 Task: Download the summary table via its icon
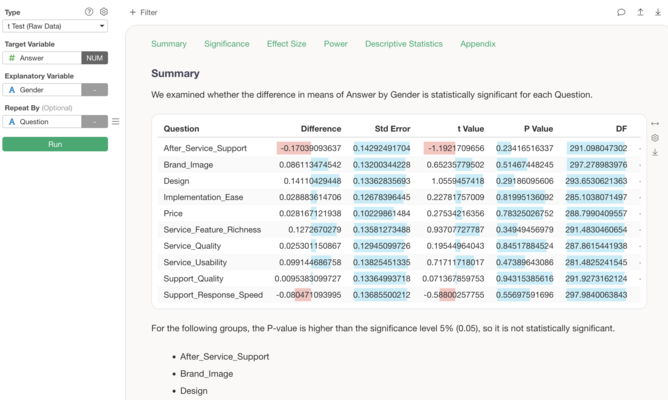click(655, 152)
